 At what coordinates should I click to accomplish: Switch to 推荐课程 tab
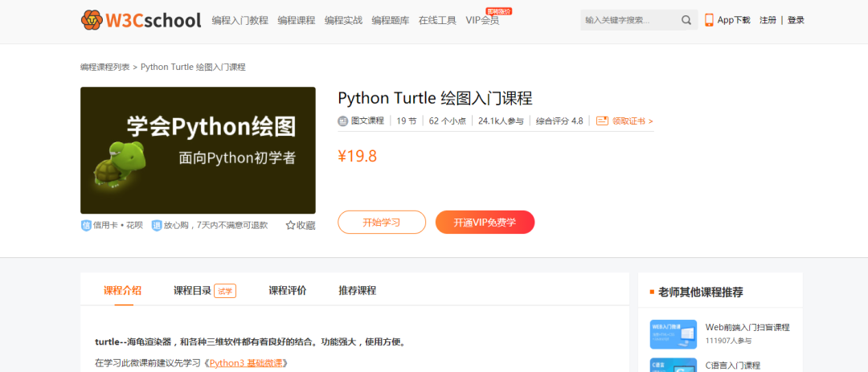coord(358,291)
